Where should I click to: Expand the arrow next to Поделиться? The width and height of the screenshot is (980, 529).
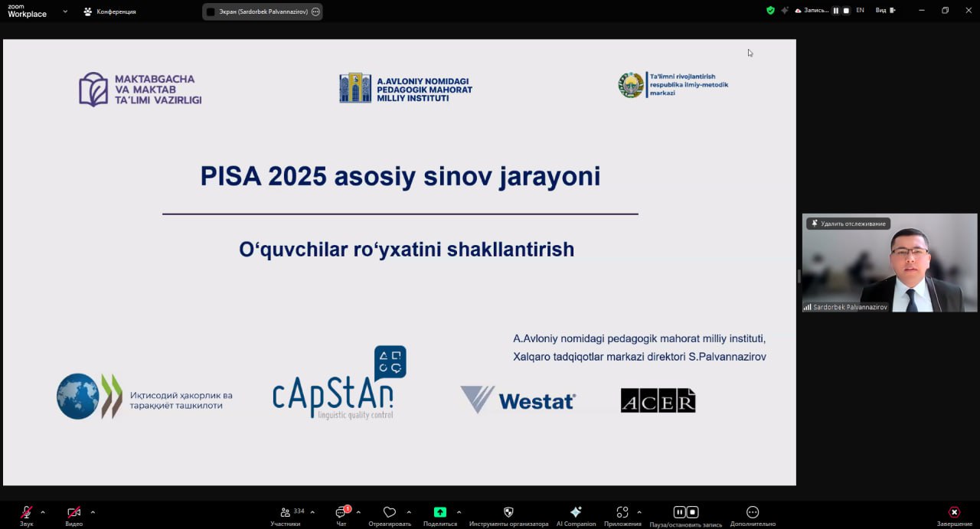click(459, 512)
